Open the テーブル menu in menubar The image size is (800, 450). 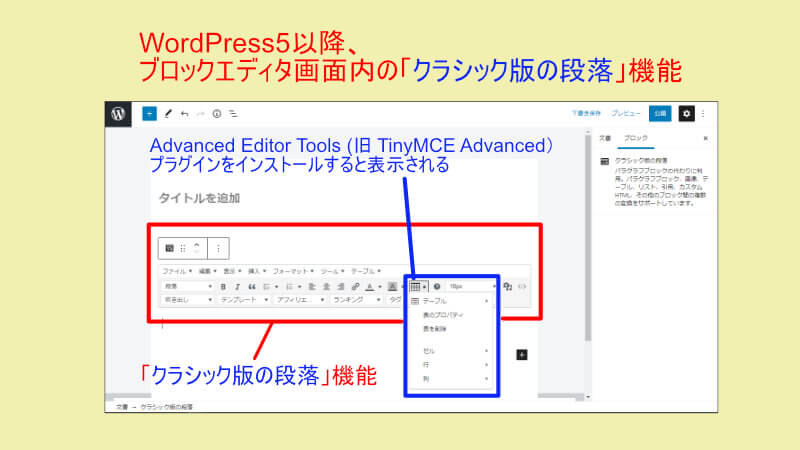tap(365, 271)
